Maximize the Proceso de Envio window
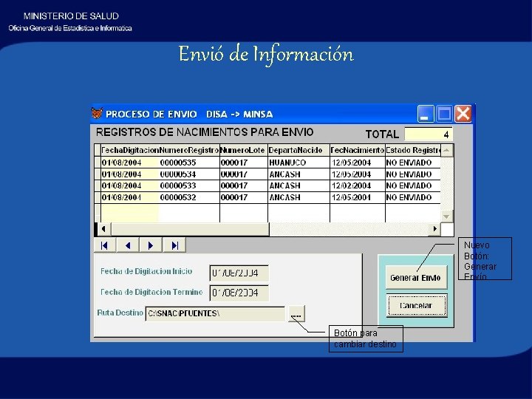Screen dimensions: 532x399 tap(444, 113)
